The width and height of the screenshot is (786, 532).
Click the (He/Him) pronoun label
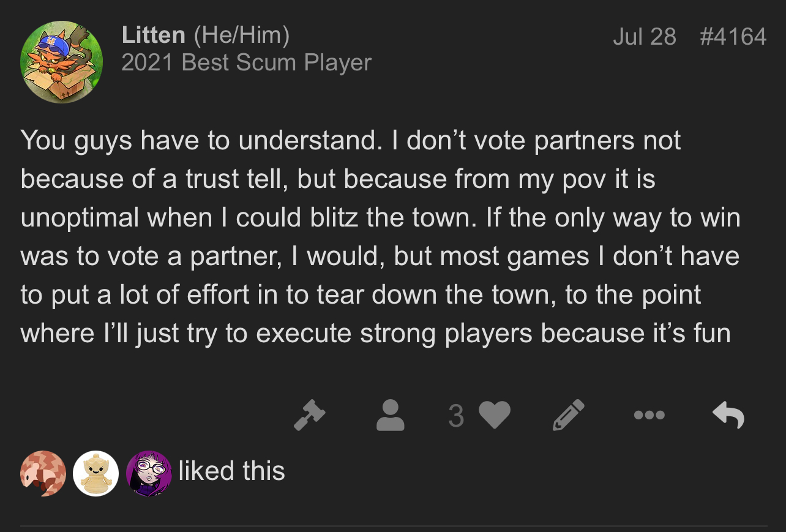click(241, 35)
